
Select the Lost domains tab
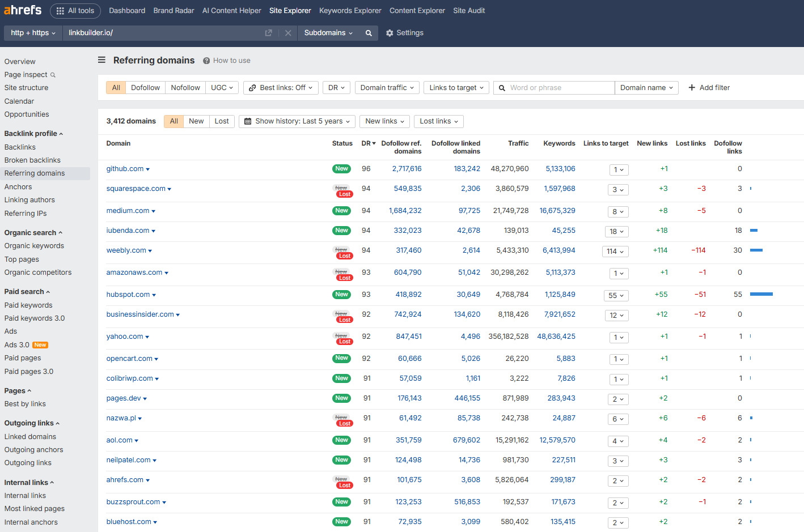pyautogui.click(x=222, y=121)
